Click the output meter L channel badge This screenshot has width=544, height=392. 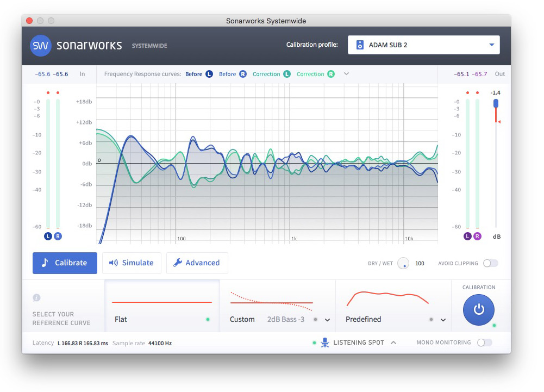pos(467,237)
